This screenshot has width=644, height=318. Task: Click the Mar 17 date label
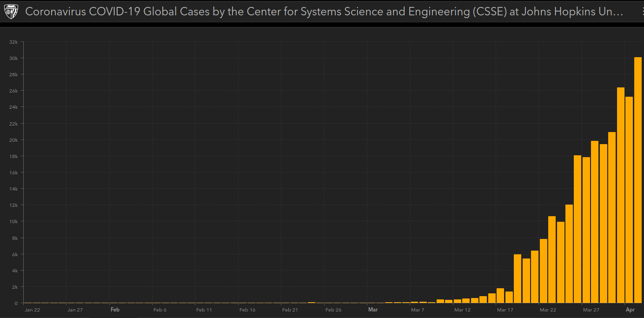tap(505, 310)
